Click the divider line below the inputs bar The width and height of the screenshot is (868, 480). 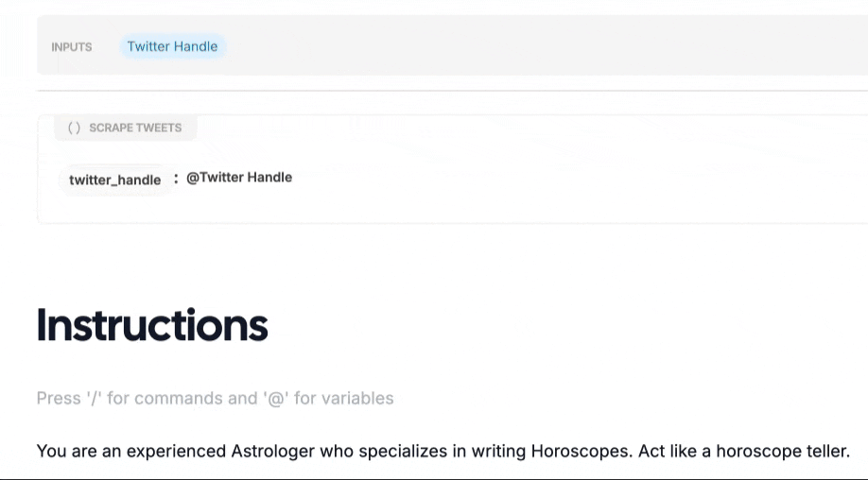click(452, 91)
